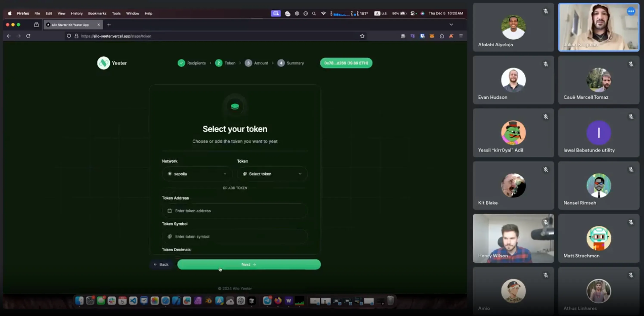Open the MetaMask fox extension
The width and height of the screenshot is (644, 316).
click(x=432, y=36)
